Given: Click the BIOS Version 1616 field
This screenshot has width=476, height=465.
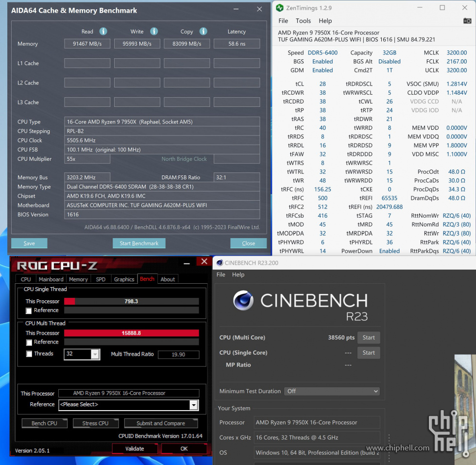Looking at the screenshot, I should pyautogui.click(x=162, y=214).
